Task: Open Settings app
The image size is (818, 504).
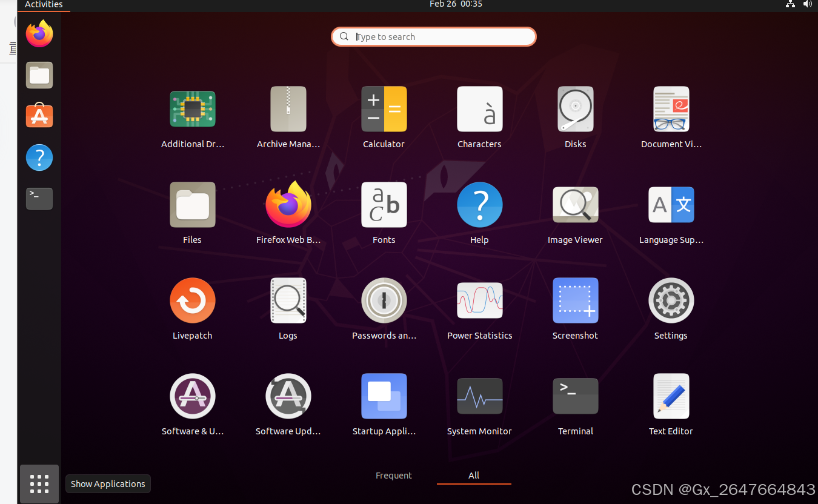Action: coord(671,300)
